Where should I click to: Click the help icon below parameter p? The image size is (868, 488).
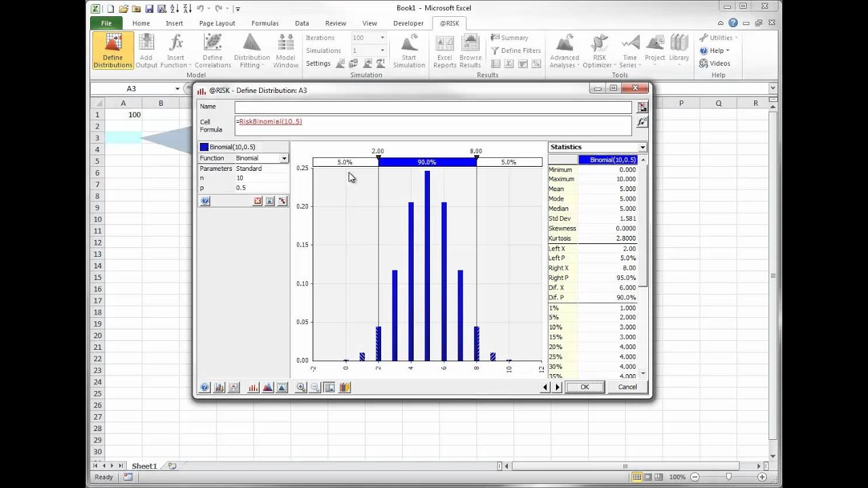[x=205, y=201]
